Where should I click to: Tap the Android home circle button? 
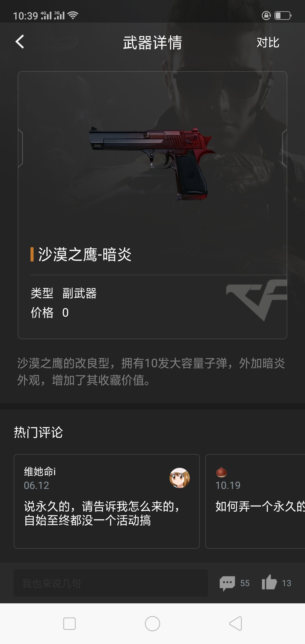[152, 624]
